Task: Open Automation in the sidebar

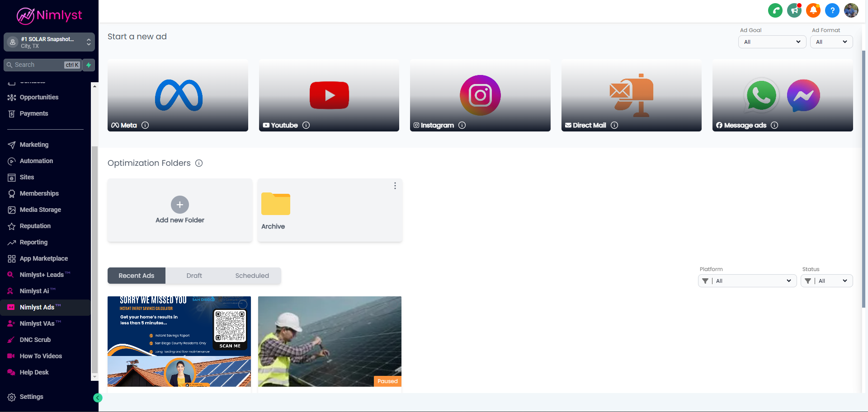Action: (x=45, y=161)
